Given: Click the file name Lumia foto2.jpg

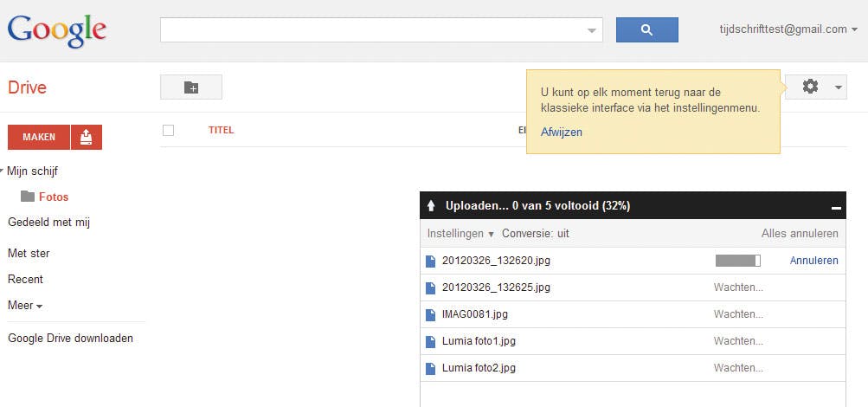Looking at the screenshot, I should tap(479, 368).
